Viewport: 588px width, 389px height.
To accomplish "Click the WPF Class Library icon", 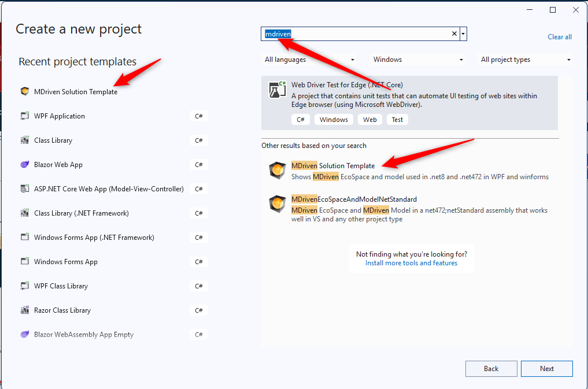I will click(25, 286).
